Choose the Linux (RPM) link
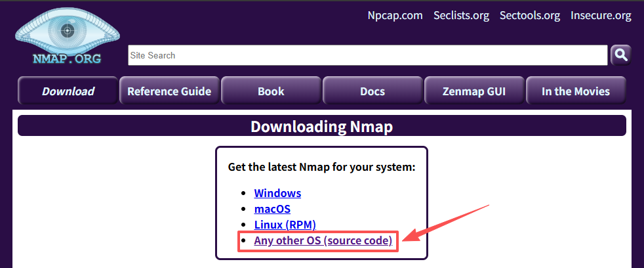 click(x=285, y=225)
